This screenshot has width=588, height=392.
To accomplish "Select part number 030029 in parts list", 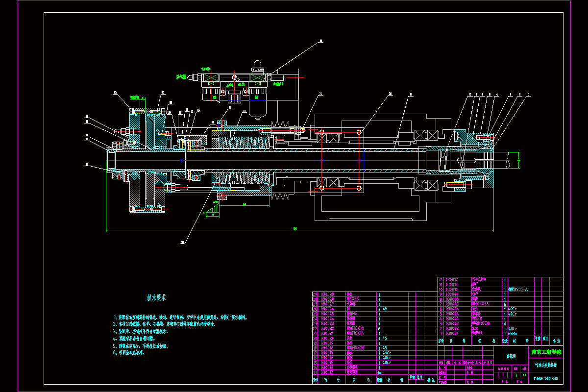I will coord(327,294).
